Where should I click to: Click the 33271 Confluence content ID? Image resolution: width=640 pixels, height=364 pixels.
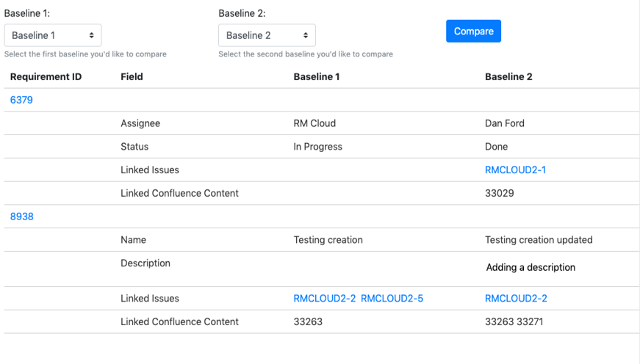click(x=530, y=321)
